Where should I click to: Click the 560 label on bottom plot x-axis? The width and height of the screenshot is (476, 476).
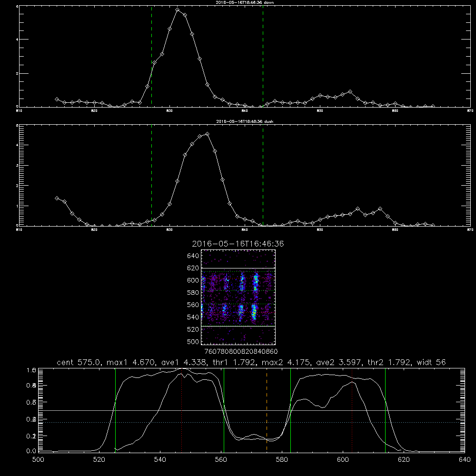click(221, 460)
